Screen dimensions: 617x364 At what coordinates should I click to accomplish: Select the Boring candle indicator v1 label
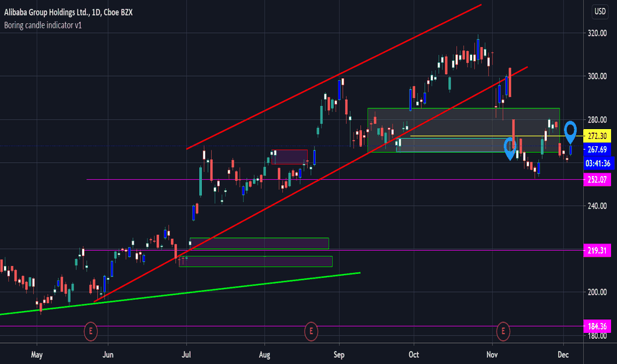[x=43, y=25]
